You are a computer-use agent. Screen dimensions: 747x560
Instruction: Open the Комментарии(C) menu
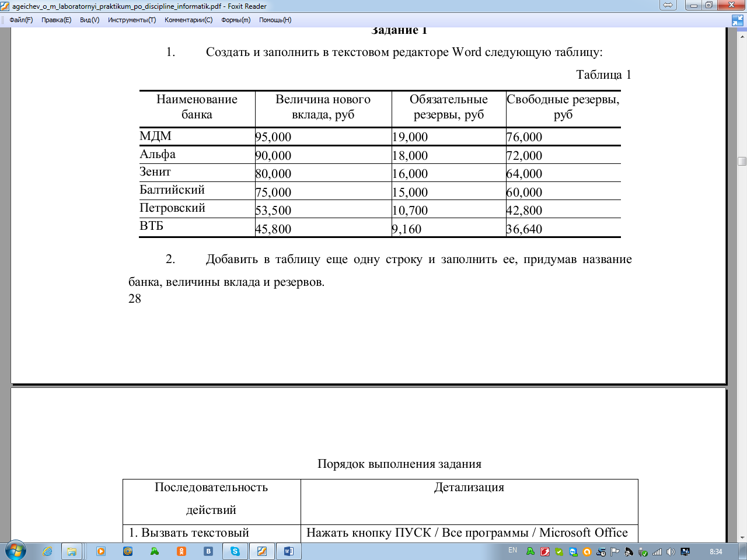pyautogui.click(x=189, y=20)
